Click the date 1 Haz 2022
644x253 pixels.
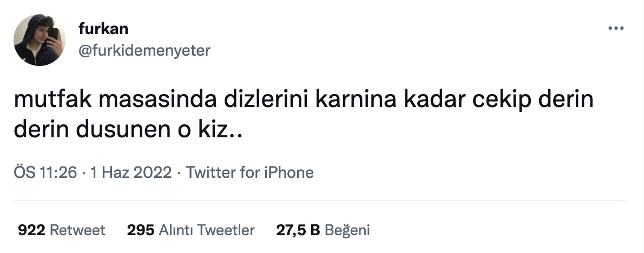click(x=130, y=172)
